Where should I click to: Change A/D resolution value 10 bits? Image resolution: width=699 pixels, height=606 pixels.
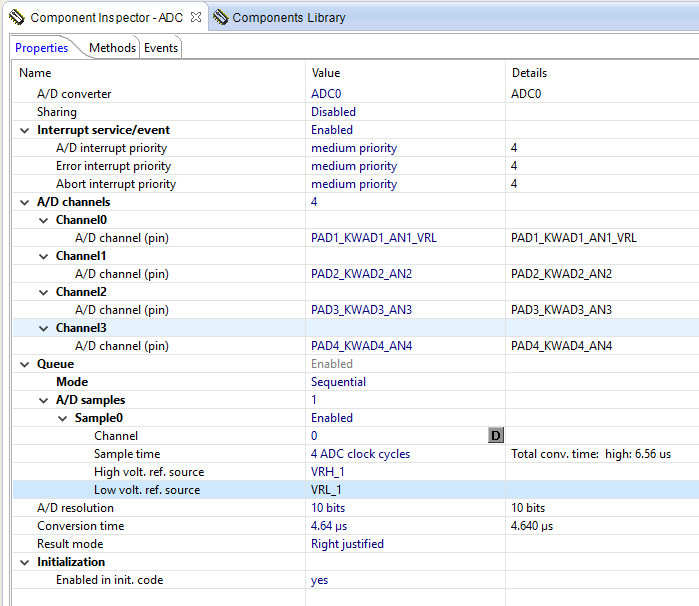point(328,507)
